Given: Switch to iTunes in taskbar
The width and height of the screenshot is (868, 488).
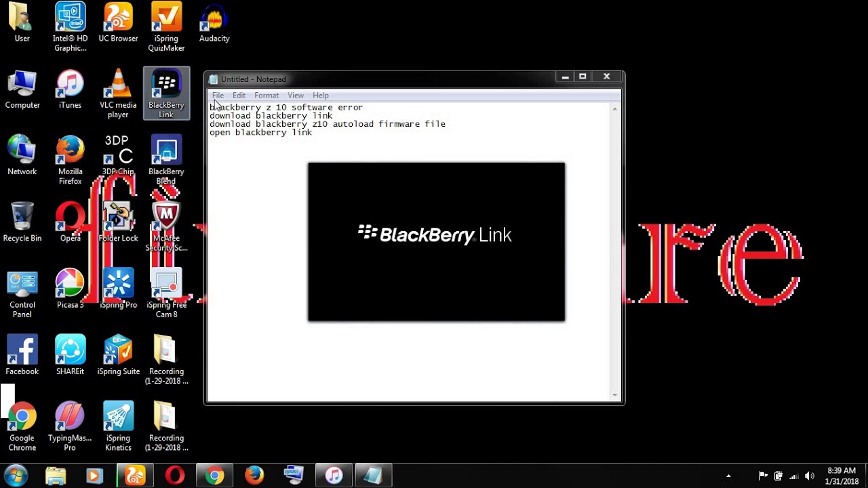Looking at the screenshot, I should tap(334, 476).
